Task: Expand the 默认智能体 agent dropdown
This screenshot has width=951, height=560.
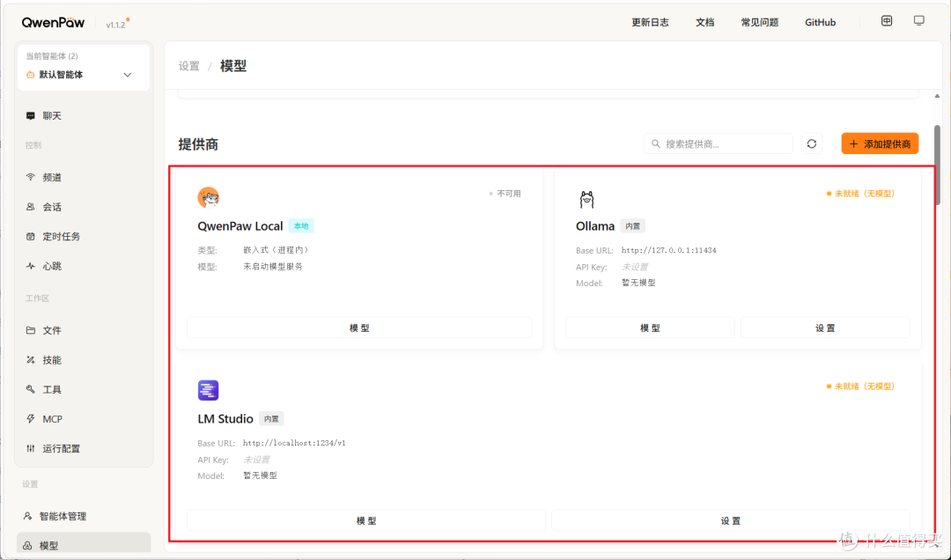Action: 128,75
